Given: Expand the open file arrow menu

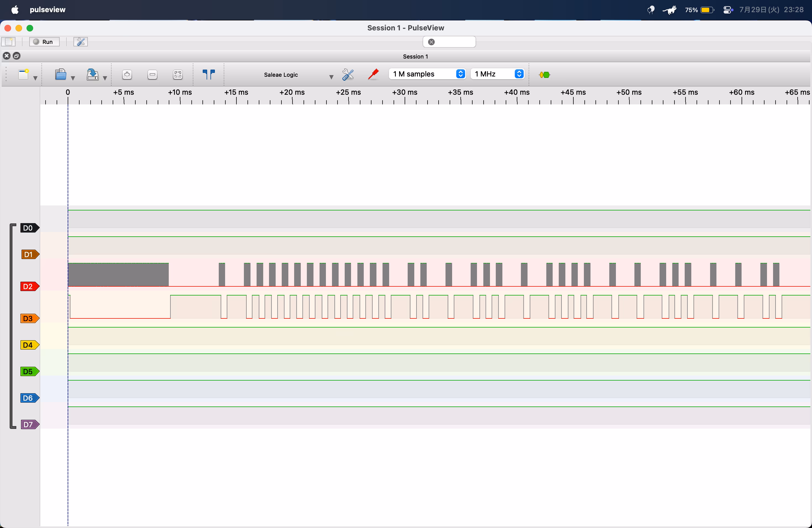Looking at the screenshot, I should pyautogui.click(x=73, y=78).
